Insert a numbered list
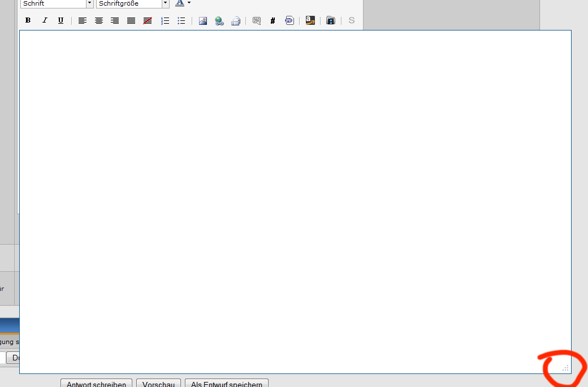This screenshot has width=588, height=387. (165, 20)
